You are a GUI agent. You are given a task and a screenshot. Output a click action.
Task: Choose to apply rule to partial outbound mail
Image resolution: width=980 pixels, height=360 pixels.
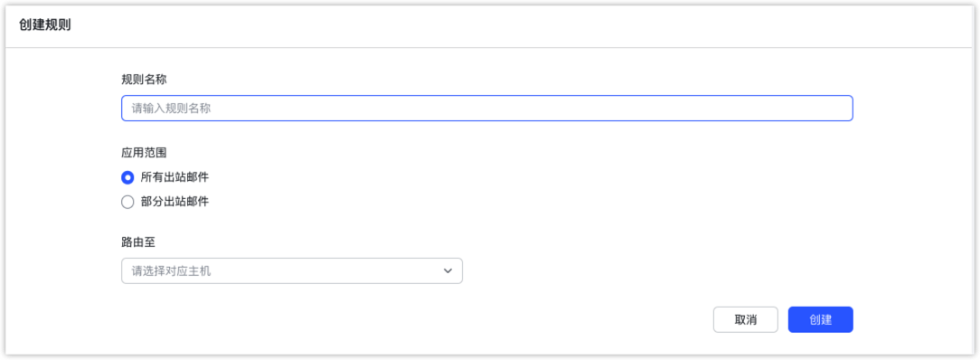[x=127, y=202]
